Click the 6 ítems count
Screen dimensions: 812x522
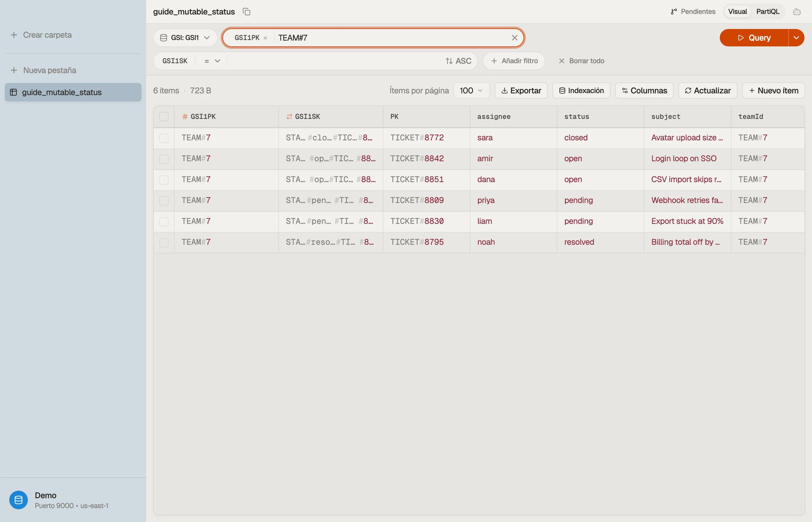[166, 90]
